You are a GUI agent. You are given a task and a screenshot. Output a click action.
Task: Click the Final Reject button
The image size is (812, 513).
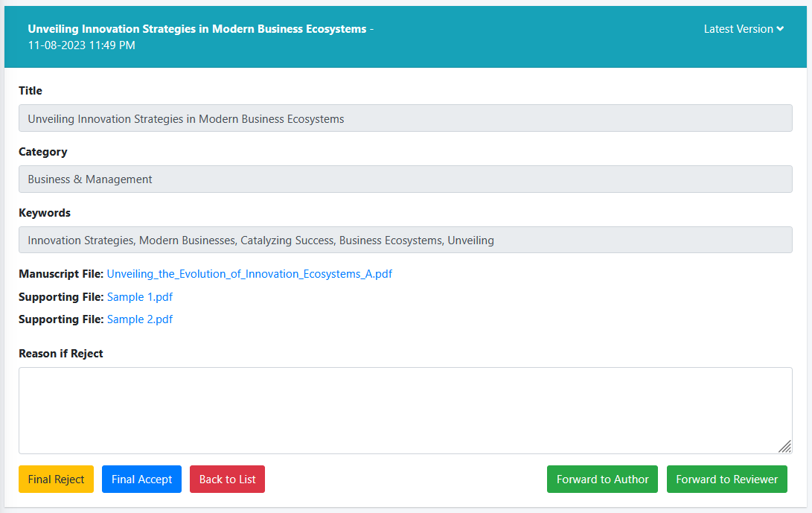click(56, 479)
